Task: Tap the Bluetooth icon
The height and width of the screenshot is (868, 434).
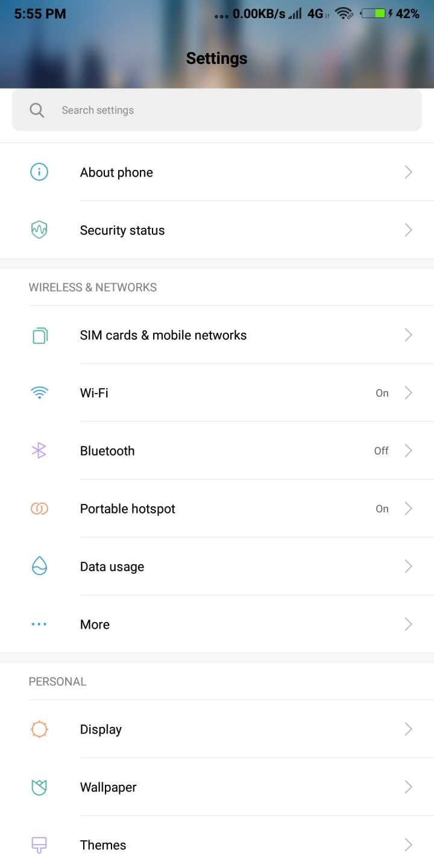Action: click(39, 450)
